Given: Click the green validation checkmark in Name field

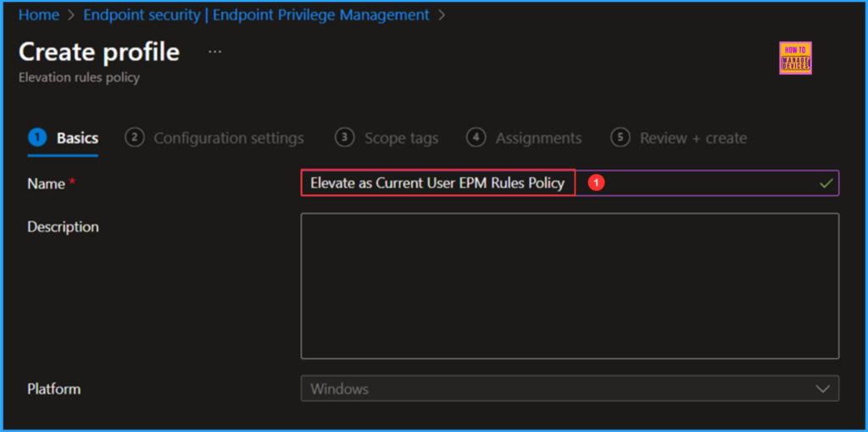Looking at the screenshot, I should tap(826, 184).
